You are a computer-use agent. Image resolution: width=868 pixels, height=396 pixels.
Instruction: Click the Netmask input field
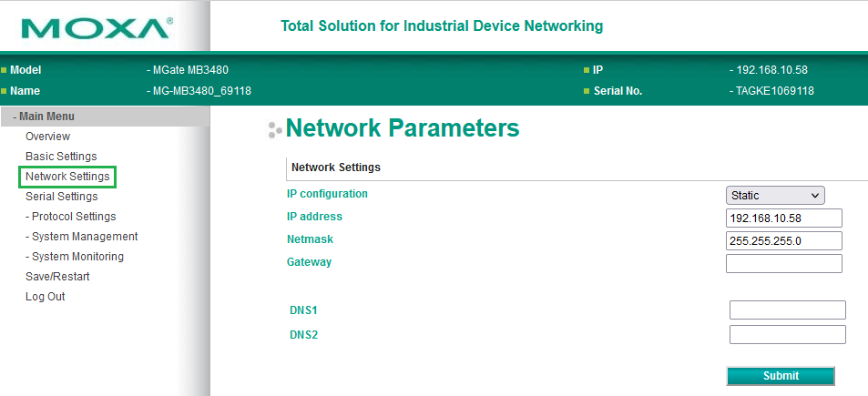[784, 240]
